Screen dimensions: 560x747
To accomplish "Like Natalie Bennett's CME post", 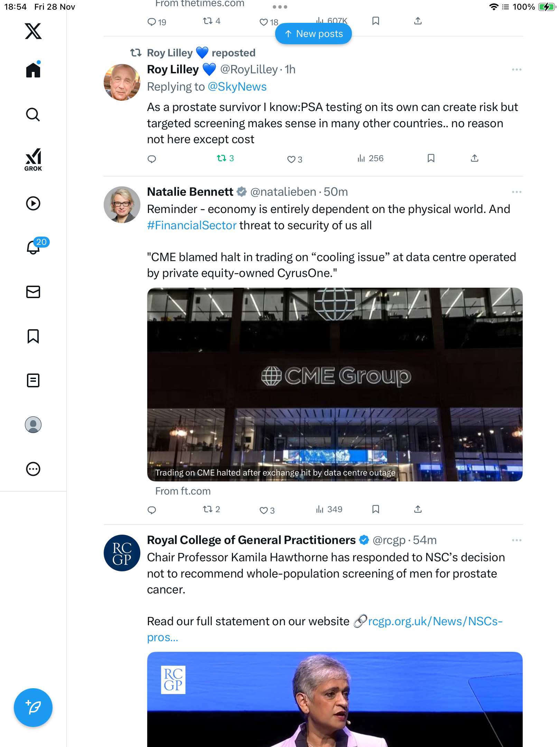I will coord(263,510).
